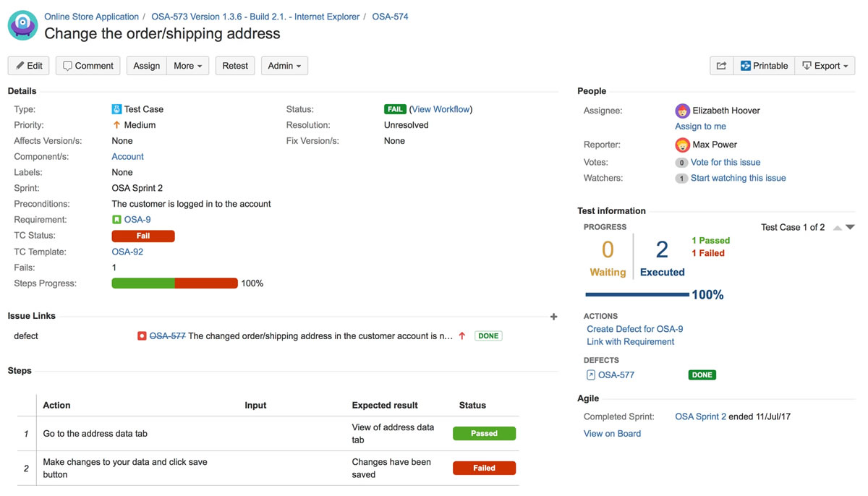Click the FAIL status lozenge
868x496 pixels.
pos(395,109)
